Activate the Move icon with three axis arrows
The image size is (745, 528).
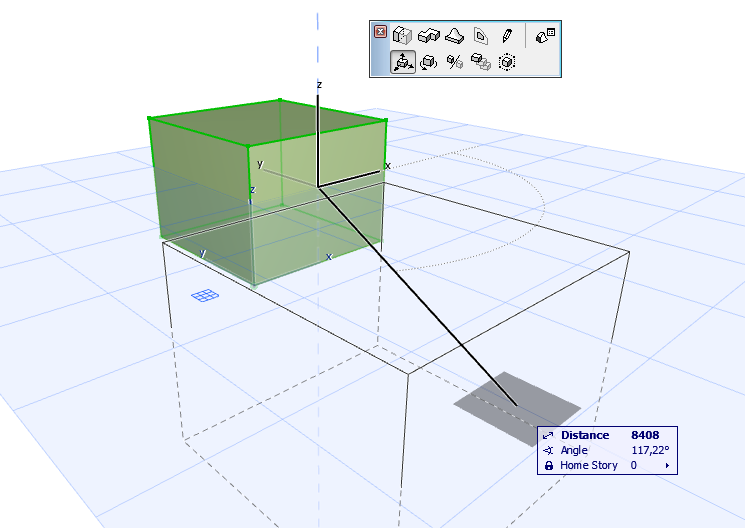click(x=403, y=62)
